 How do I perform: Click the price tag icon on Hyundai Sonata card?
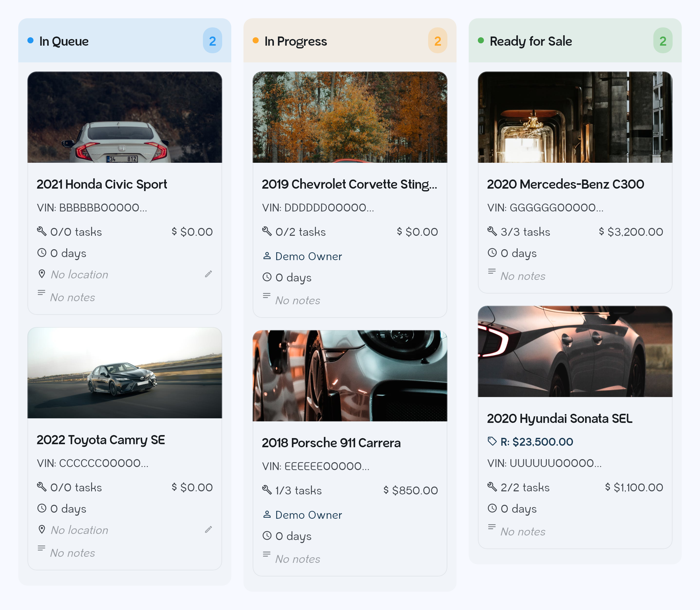pyautogui.click(x=492, y=441)
